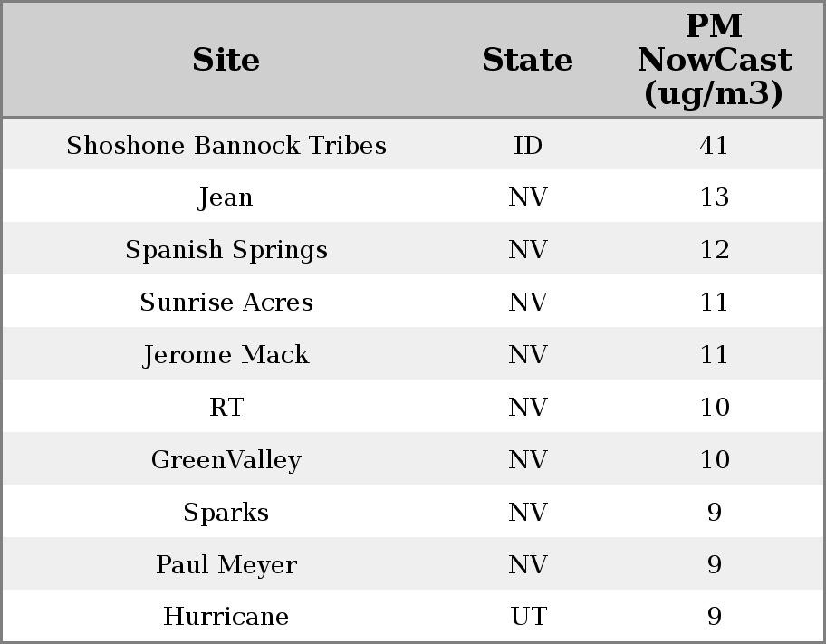The image size is (826, 644).
Task: Click the State column header
Action: (527, 60)
